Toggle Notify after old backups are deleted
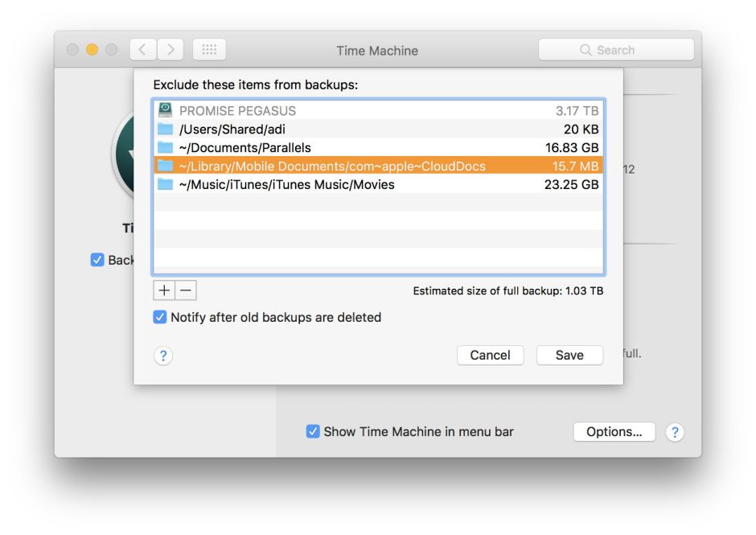This screenshot has width=756, height=535. pos(158,317)
